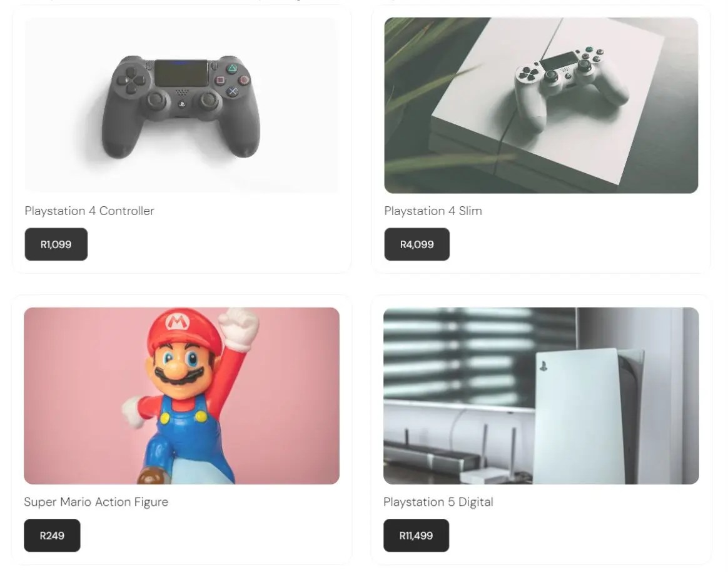The image size is (728, 572).
Task: Select the Playstation 4 Controller title
Action: pos(89,211)
